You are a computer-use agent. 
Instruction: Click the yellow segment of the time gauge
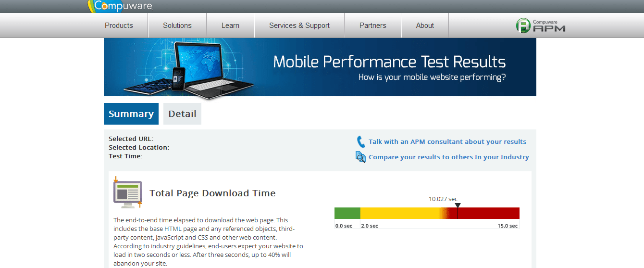[400, 213]
